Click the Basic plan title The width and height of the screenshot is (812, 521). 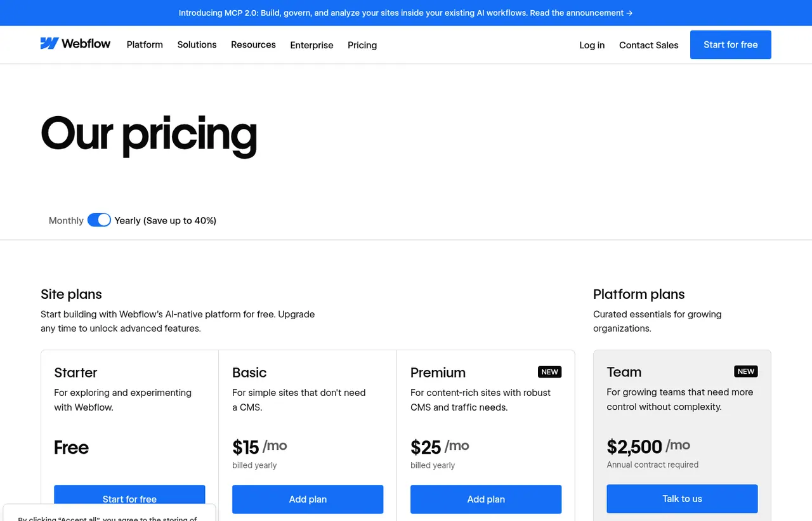point(249,373)
